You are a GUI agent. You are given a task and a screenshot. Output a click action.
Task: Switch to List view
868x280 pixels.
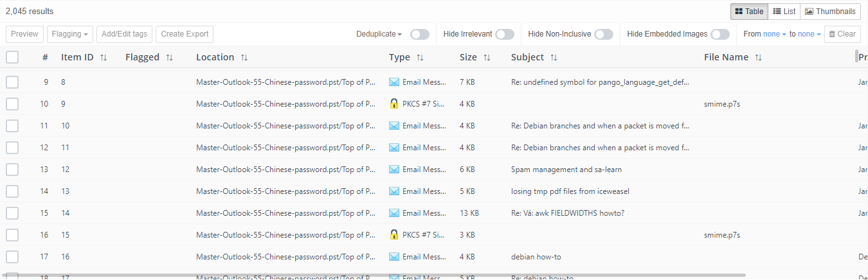coord(784,12)
